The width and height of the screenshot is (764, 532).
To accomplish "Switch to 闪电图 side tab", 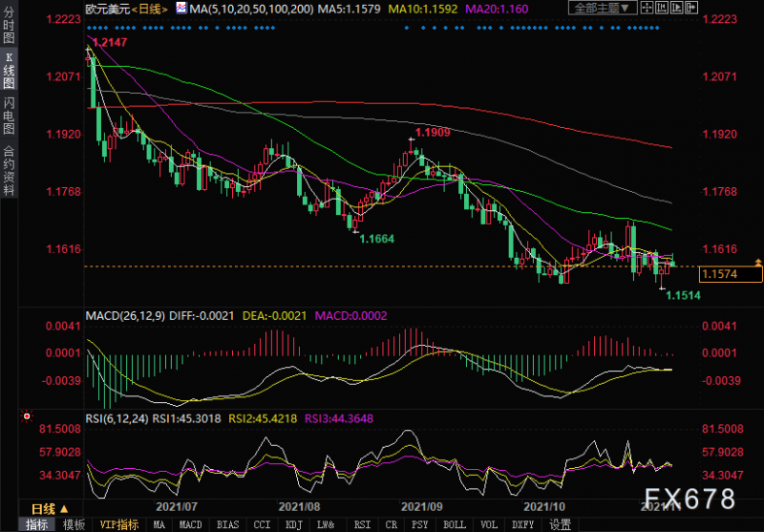I will [9, 116].
